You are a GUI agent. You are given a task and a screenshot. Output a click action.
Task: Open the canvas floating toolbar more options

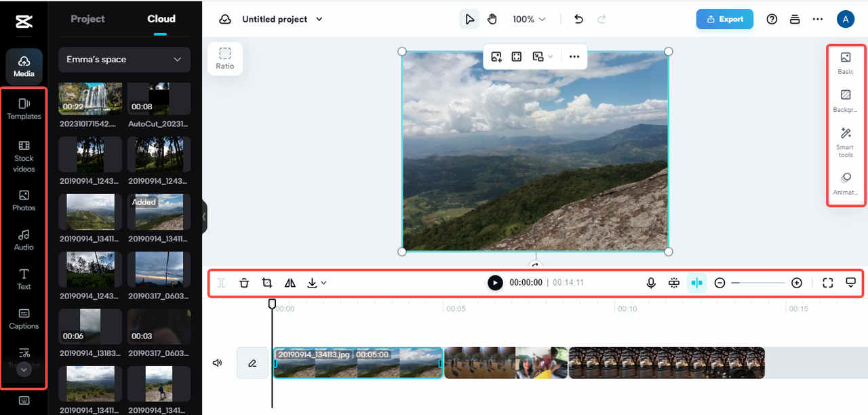tap(574, 57)
